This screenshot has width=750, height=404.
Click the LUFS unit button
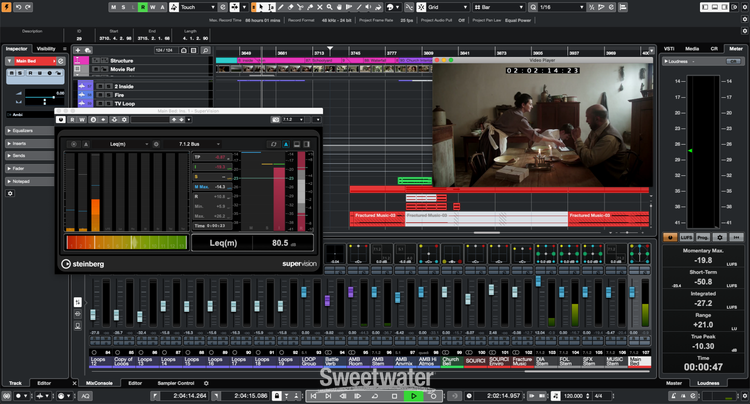(x=686, y=237)
